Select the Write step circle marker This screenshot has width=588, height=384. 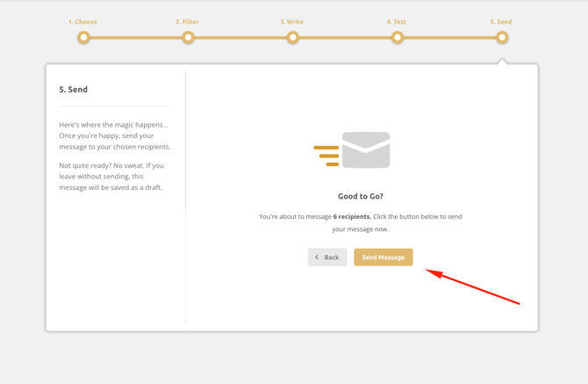pos(292,38)
